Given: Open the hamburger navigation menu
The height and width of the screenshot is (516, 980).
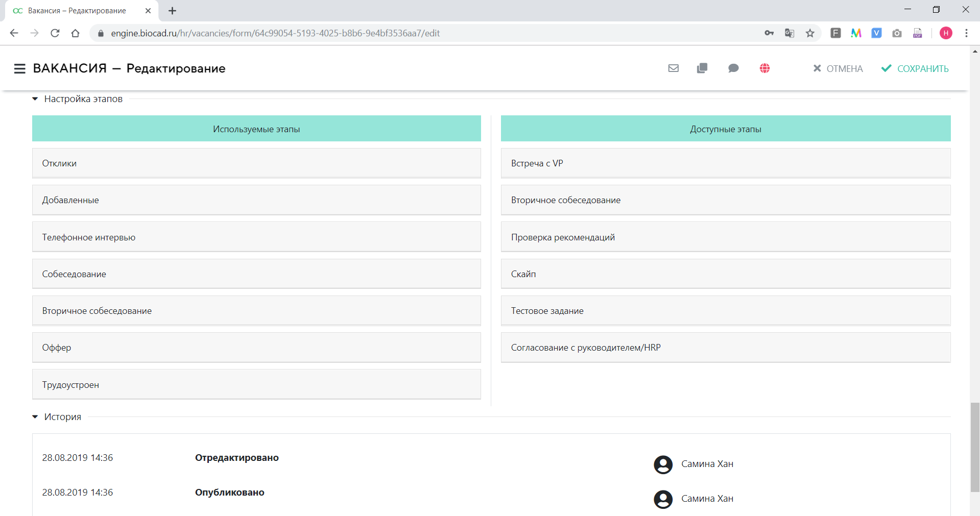Looking at the screenshot, I should click(x=19, y=68).
